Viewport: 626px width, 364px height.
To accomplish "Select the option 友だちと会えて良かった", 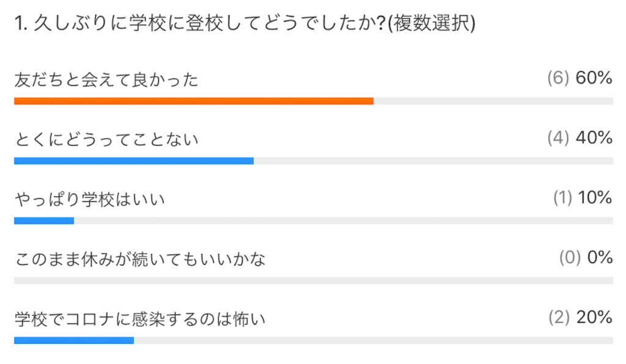I will pos(106,79).
